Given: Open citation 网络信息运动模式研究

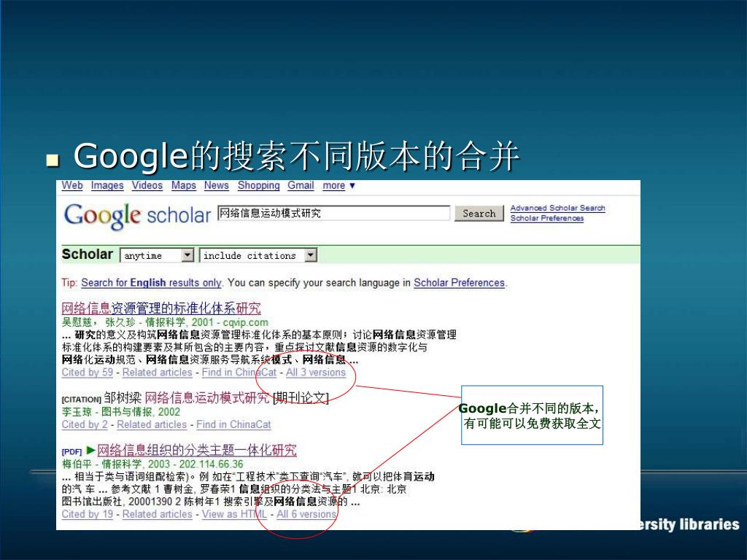Looking at the screenshot, I should coord(206,397).
